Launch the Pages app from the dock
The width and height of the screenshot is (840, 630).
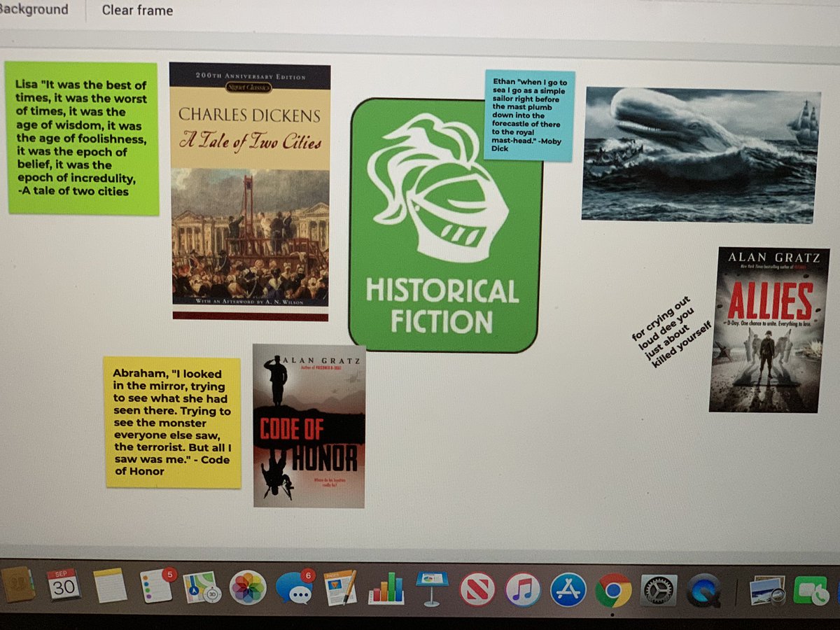pyautogui.click(x=341, y=588)
